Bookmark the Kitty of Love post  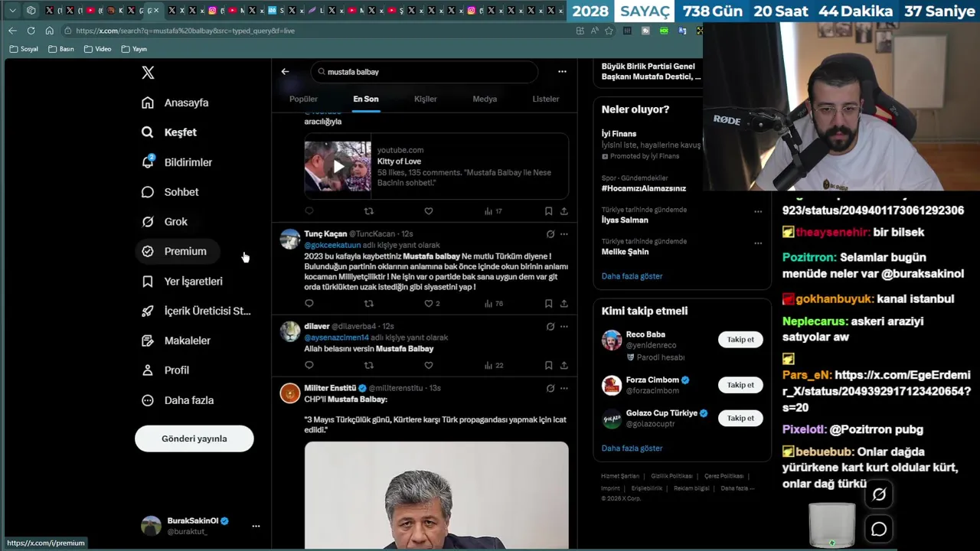coord(548,211)
